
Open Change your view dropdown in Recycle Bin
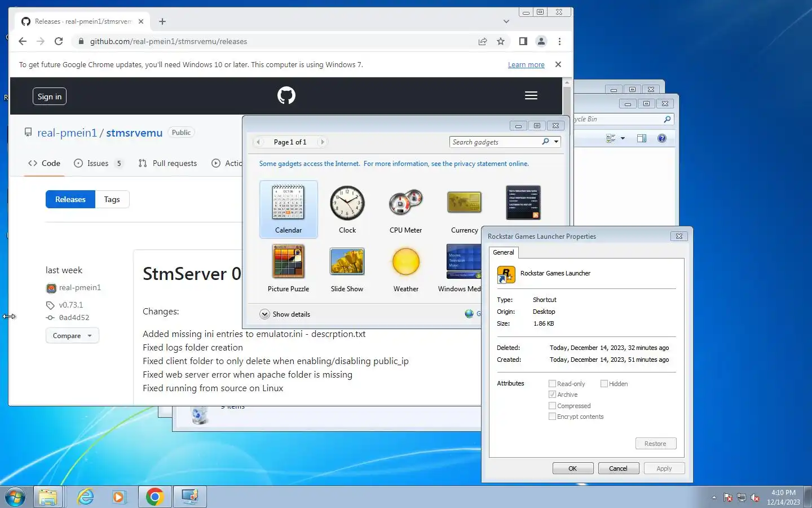click(623, 138)
